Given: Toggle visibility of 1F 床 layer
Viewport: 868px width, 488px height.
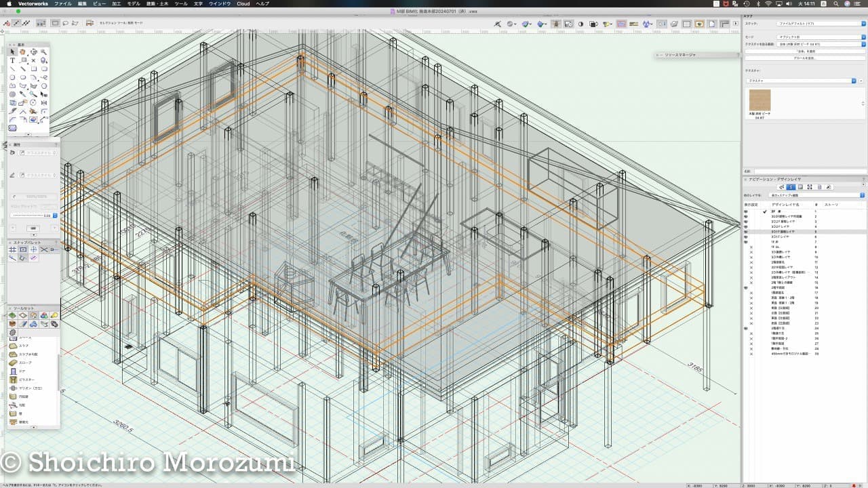Looking at the screenshot, I should click(746, 242).
